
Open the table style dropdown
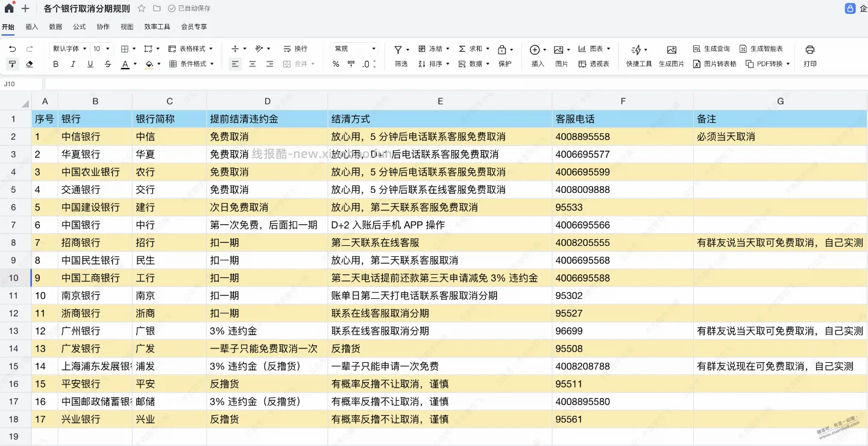(191, 49)
